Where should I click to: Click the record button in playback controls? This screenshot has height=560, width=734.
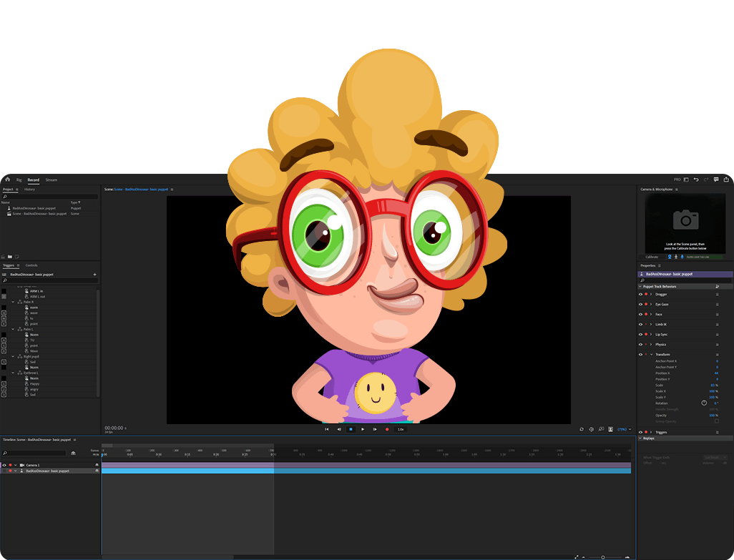pos(387,429)
